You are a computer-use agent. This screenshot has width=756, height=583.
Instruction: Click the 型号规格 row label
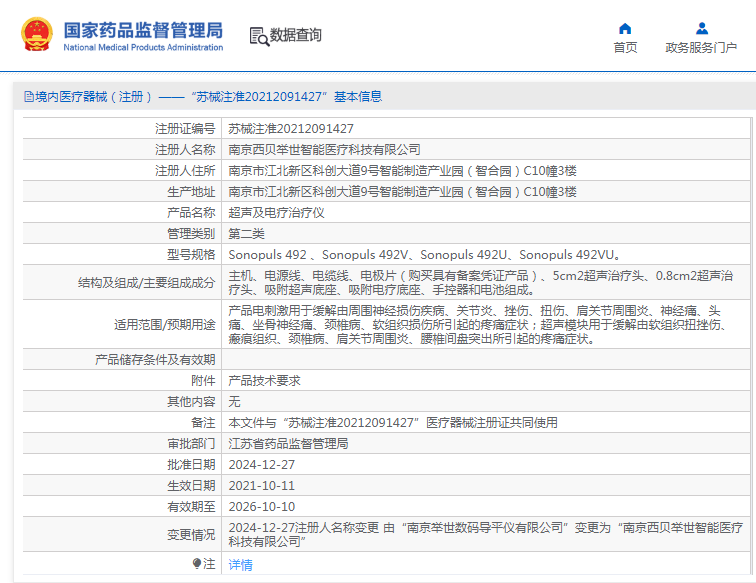191,255
